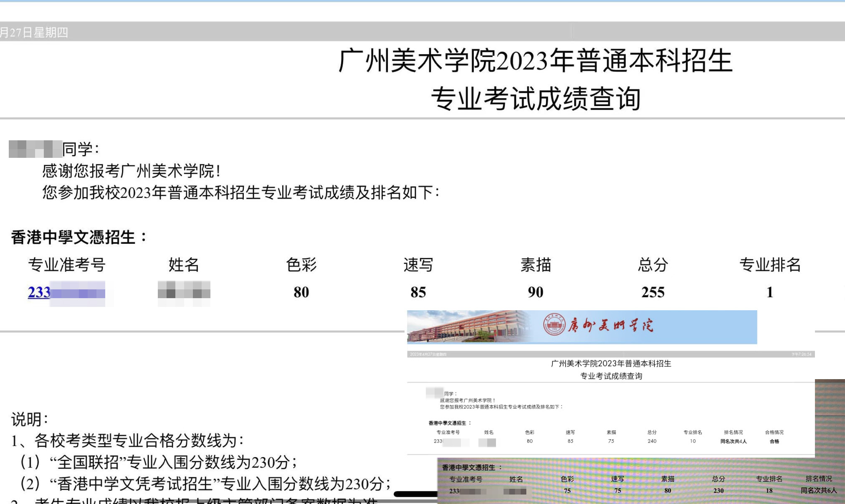Click the large 专业排名 column header
Viewport: 845px width, 504px height.
click(x=770, y=265)
